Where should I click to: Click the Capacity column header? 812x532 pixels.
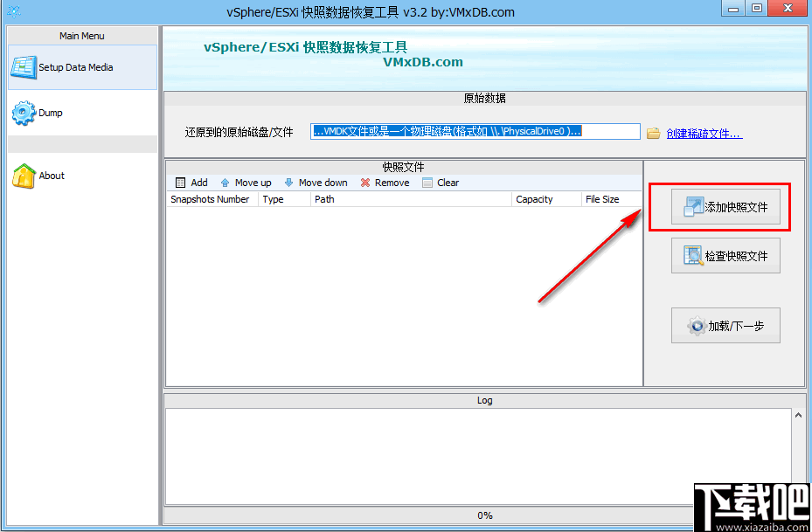click(x=534, y=199)
